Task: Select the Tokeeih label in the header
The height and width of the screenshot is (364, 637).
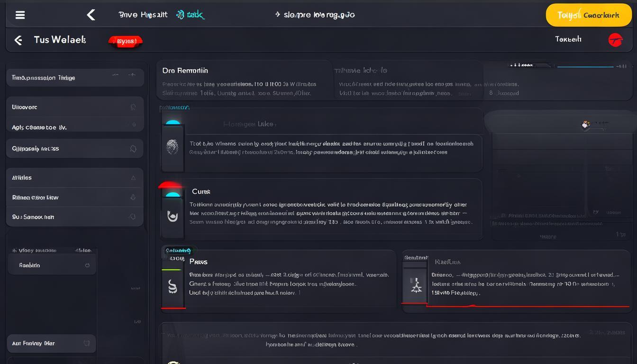Action: 568,39
